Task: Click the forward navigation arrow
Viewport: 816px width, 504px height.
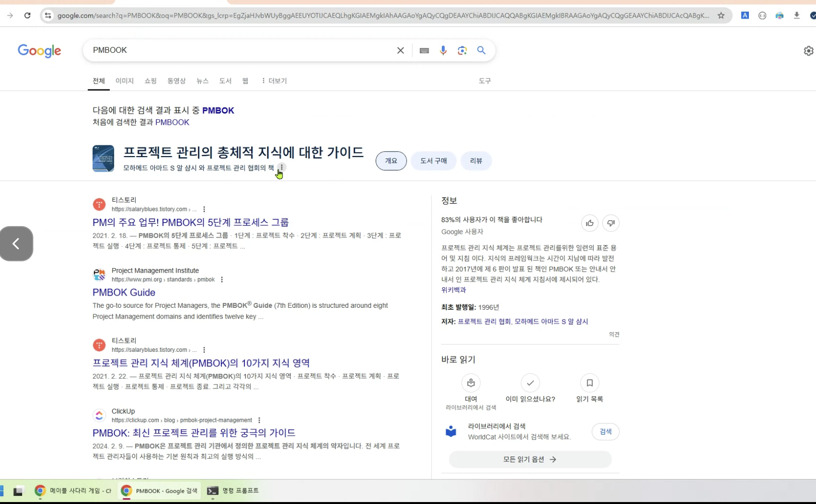Action: [10, 16]
